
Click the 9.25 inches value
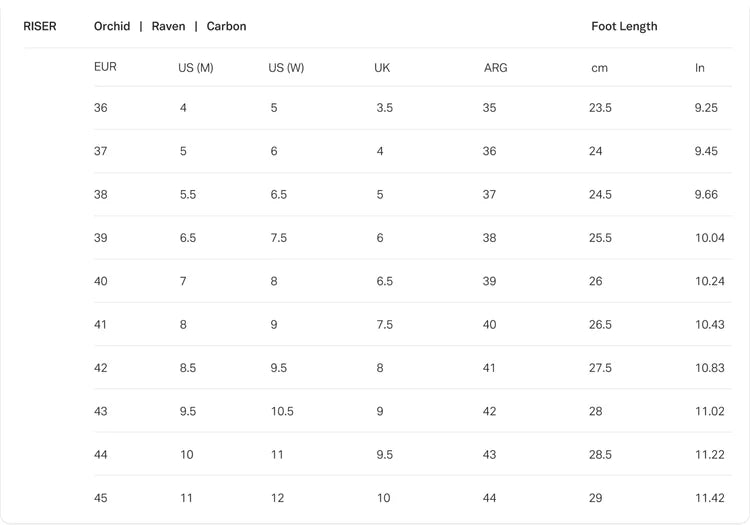click(706, 108)
